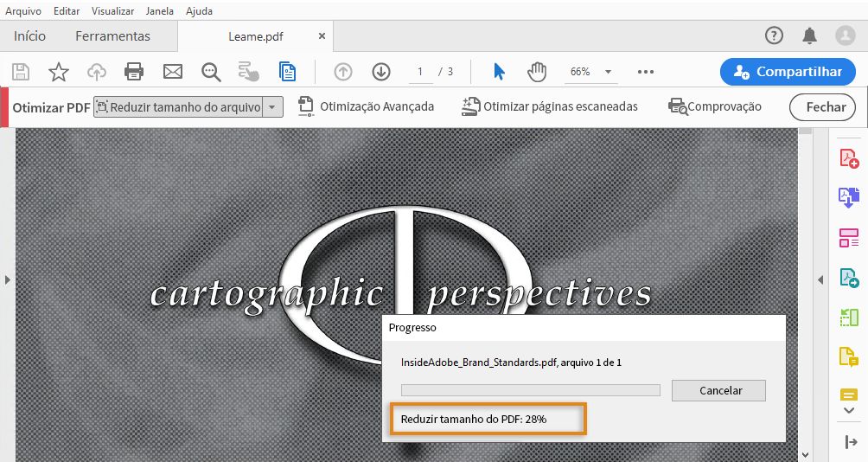Select the Leame.pdf document tab

(255, 36)
